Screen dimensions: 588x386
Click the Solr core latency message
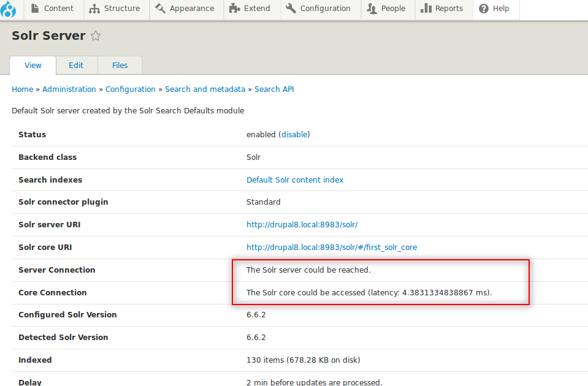pos(369,293)
